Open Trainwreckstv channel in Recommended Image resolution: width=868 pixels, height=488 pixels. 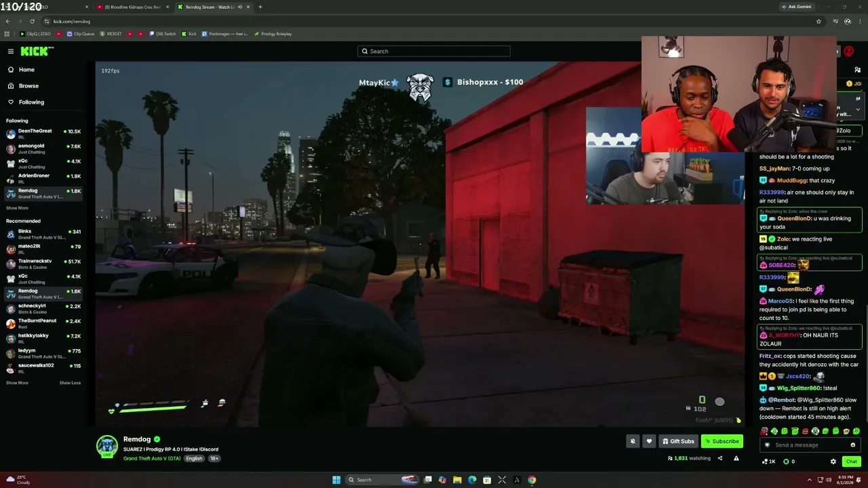[43, 263]
